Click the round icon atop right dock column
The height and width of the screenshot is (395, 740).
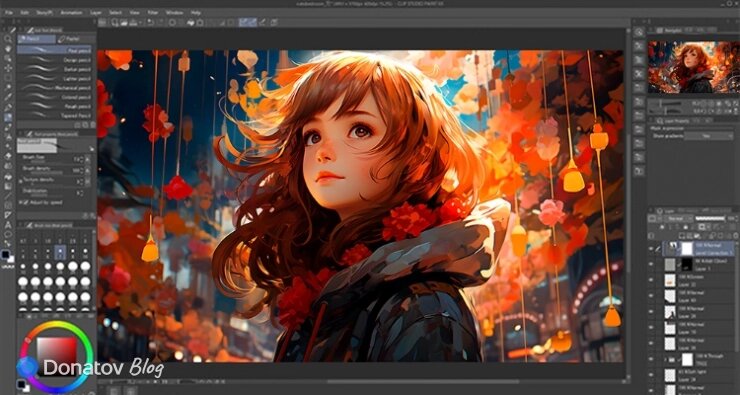[639, 32]
